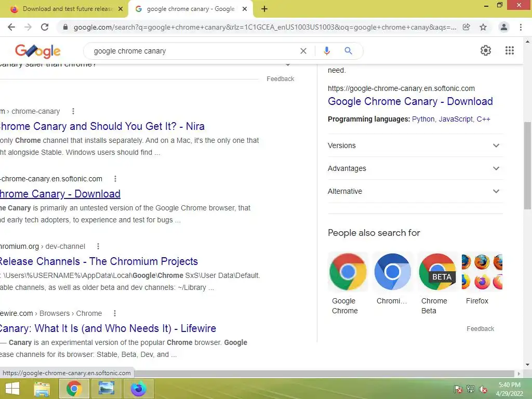This screenshot has width=532, height=399.
Task: Click the Action Center flag tray icon
Action: pos(458,389)
